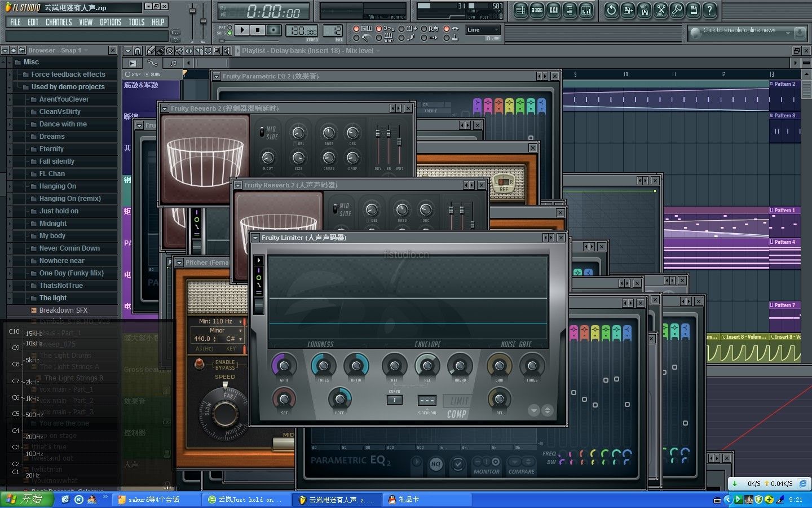Screen dimensions: 812x508
Task: Open the Line snap dropdown
Action: pos(483,30)
